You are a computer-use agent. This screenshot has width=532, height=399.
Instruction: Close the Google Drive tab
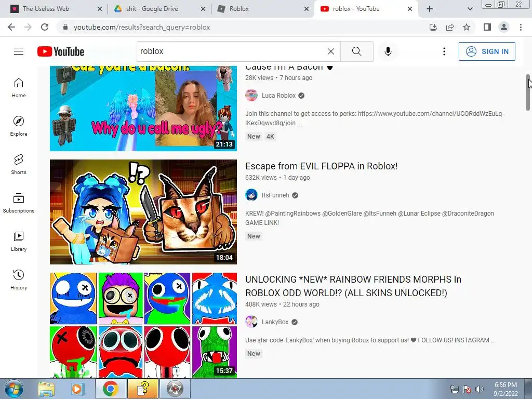click(203, 9)
